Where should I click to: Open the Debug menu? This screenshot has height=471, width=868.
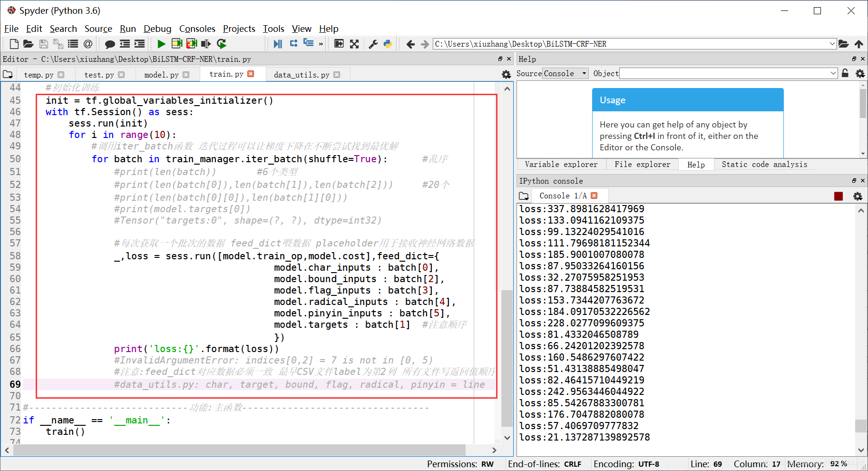157,29
